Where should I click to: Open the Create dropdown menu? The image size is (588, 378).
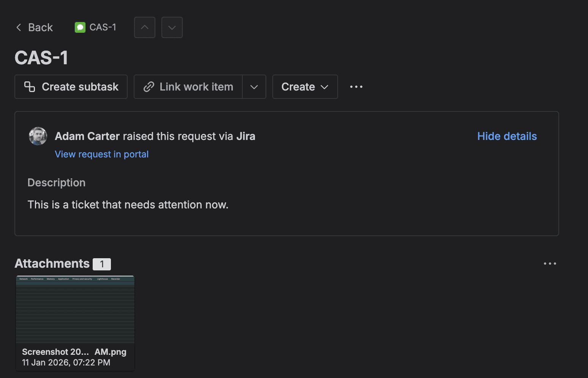[305, 87]
